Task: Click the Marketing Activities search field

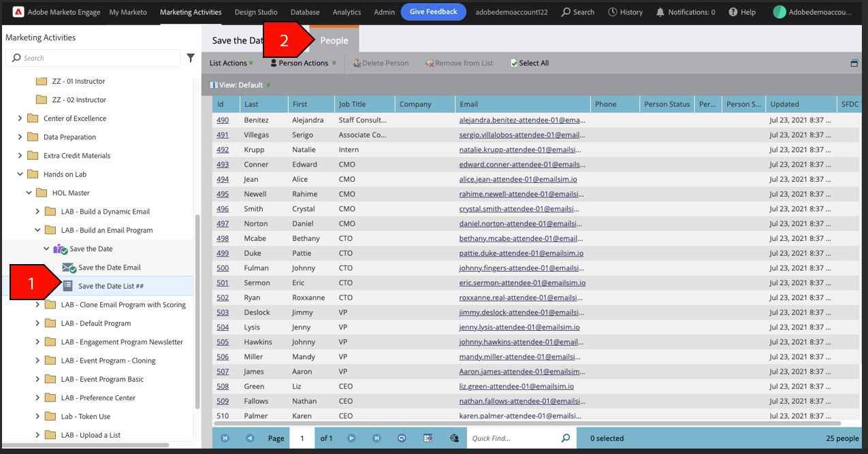Action: [93, 58]
